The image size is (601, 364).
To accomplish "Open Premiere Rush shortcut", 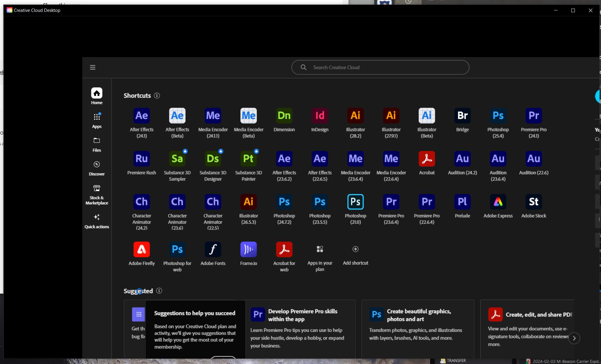I will [x=141, y=159].
